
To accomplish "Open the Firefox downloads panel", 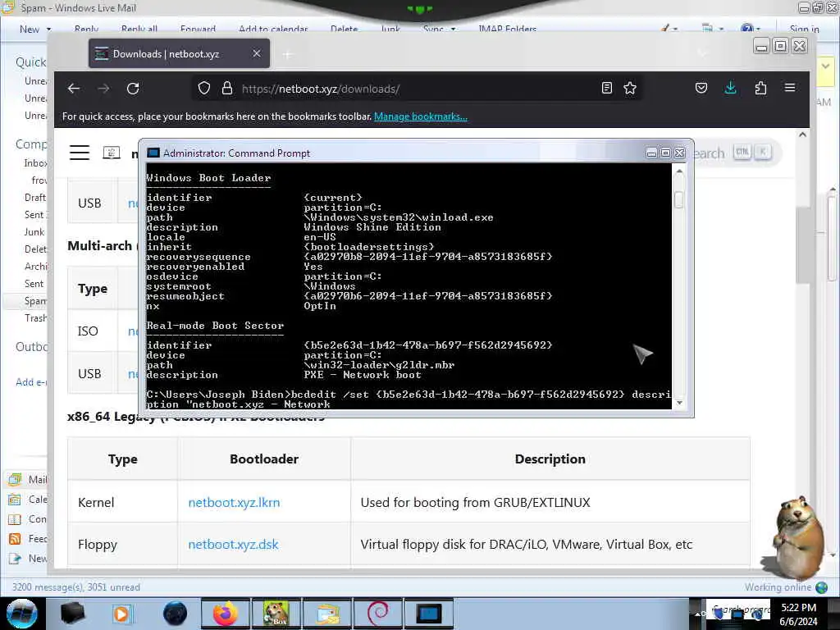I will pyautogui.click(x=731, y=88).
